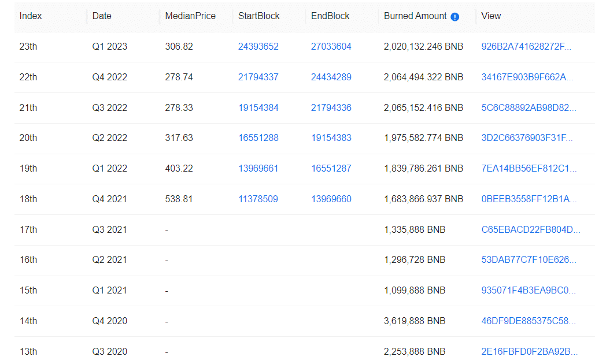Select burned amount 2,065,152.416 BNB
The image size is (595, 364).
423,107
